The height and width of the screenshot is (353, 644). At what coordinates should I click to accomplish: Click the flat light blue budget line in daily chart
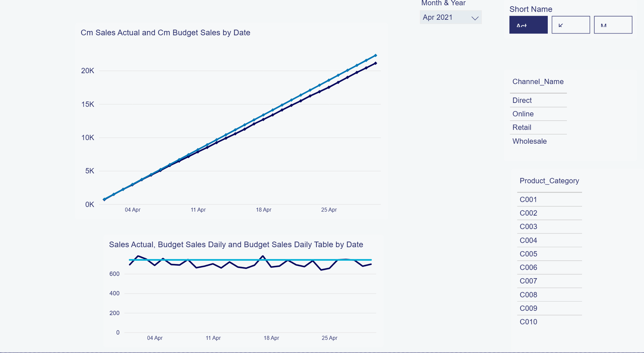point(250,260)
